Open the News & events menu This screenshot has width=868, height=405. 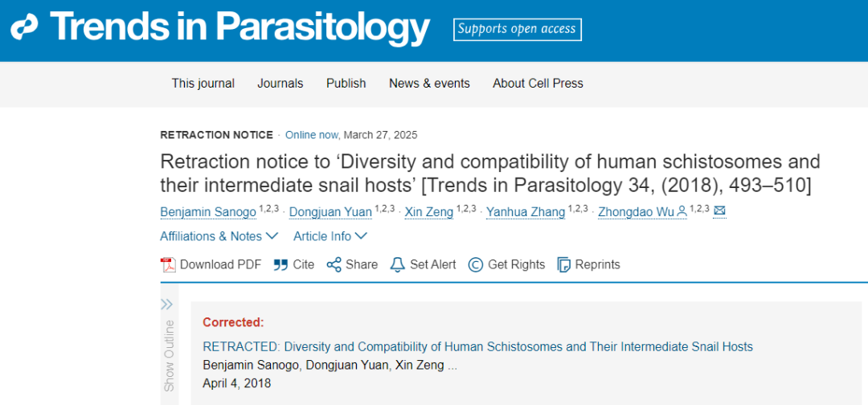(429, 84)
